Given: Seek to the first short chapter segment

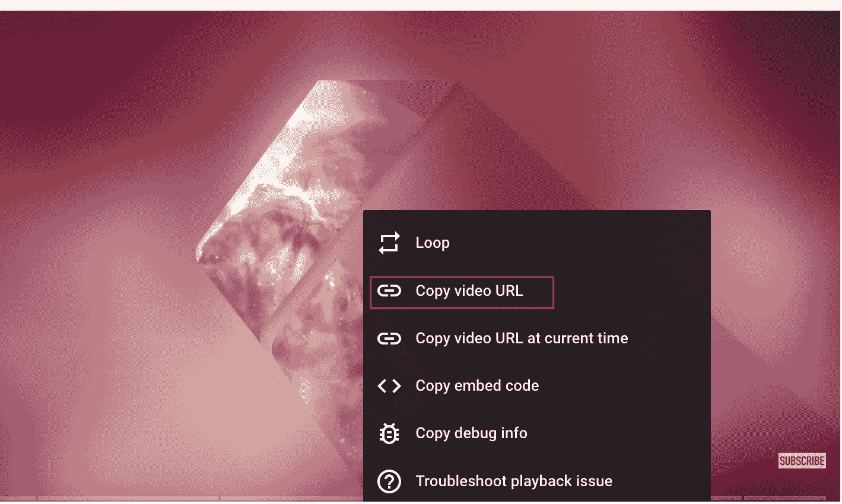Looking at the screenshot, I should point(18,499).
